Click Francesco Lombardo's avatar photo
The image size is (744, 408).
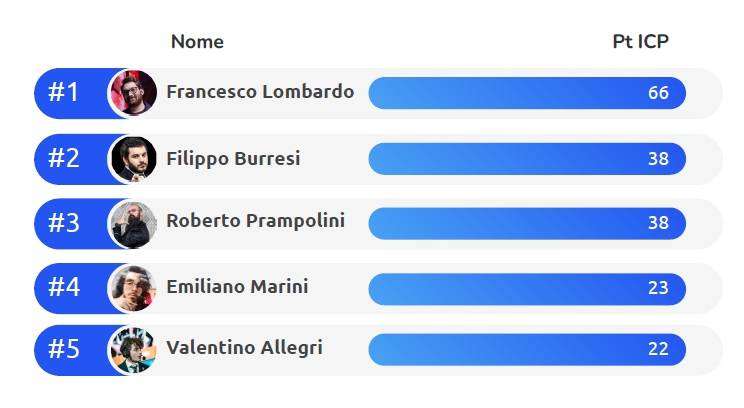133,93
